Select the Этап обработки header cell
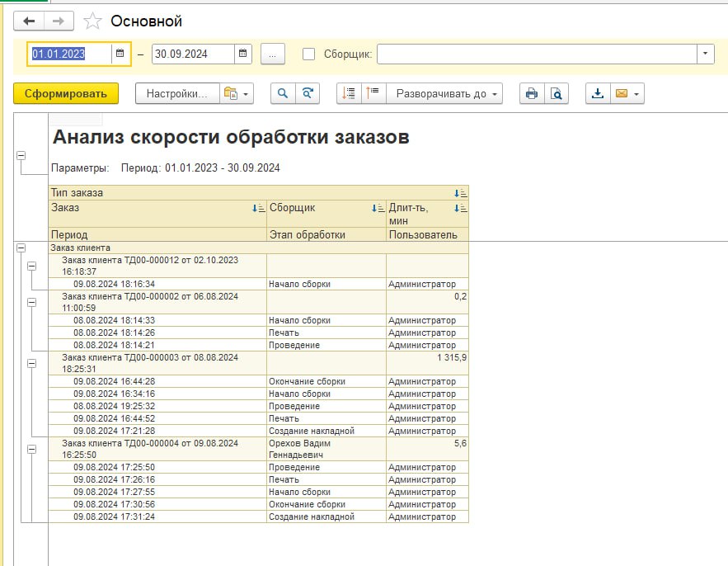 pyautogui.click(x=326, y=234)
